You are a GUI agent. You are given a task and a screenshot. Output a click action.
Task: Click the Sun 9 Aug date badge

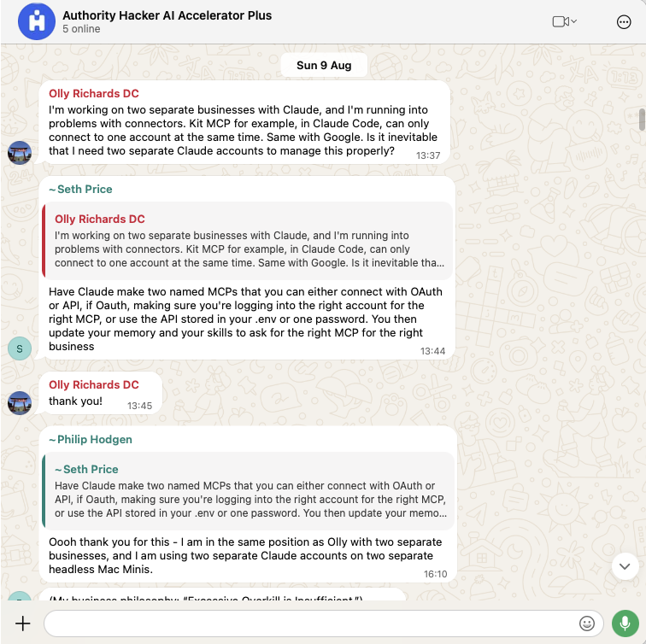[x=324, y=66]
